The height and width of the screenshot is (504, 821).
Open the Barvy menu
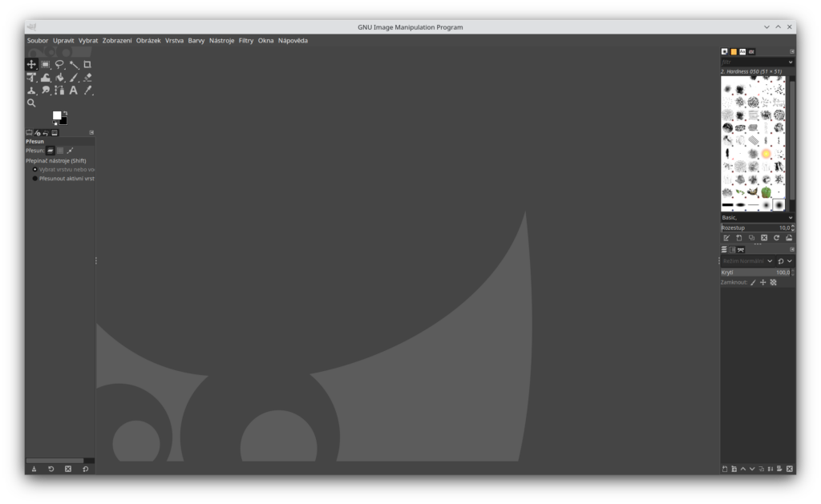tap(196, 40)
